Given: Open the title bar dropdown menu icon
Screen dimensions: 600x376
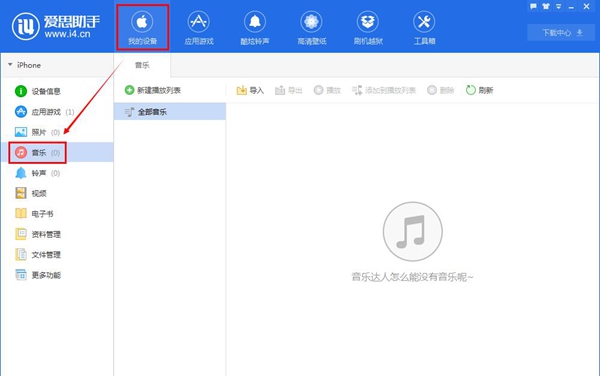Looking at the screenshot, I should [558, 7].
